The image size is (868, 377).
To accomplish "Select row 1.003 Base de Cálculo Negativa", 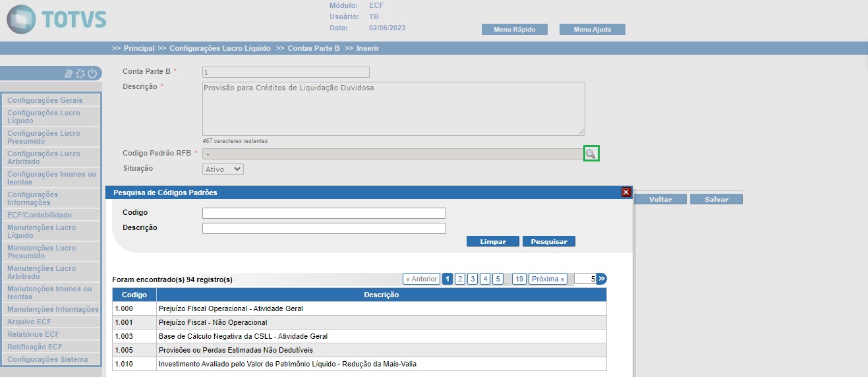I will (x=359, y=336).
